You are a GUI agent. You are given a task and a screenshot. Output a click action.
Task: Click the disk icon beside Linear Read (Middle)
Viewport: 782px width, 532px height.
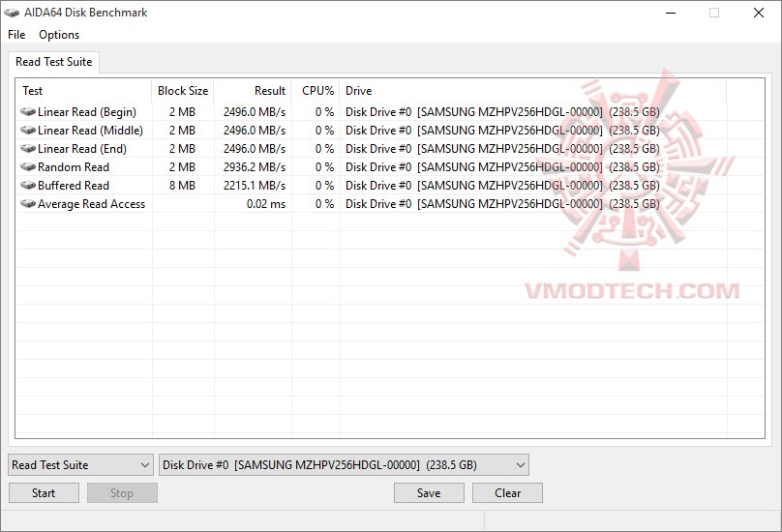[28, 131]
